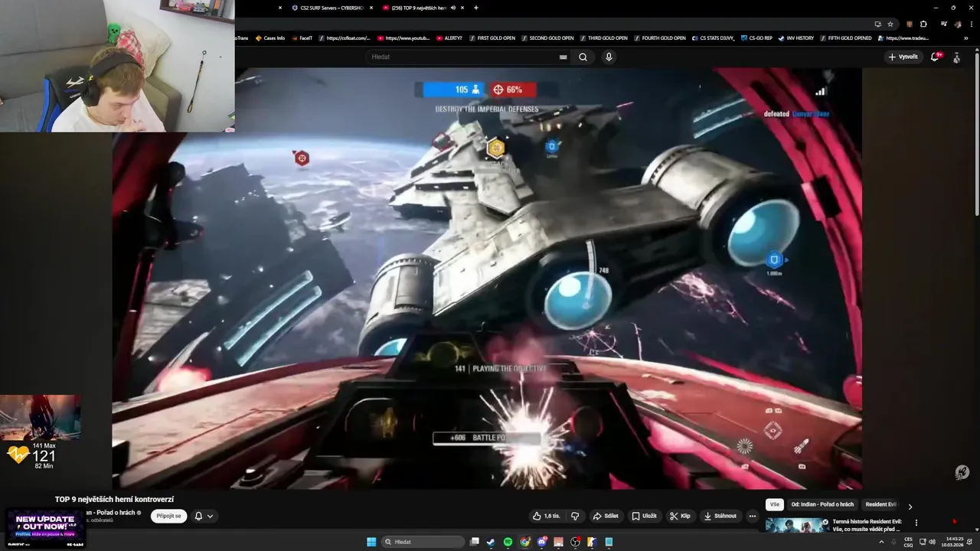Like the video with thumbs up
The image size is (980, 551).
(x=547, y=516)
